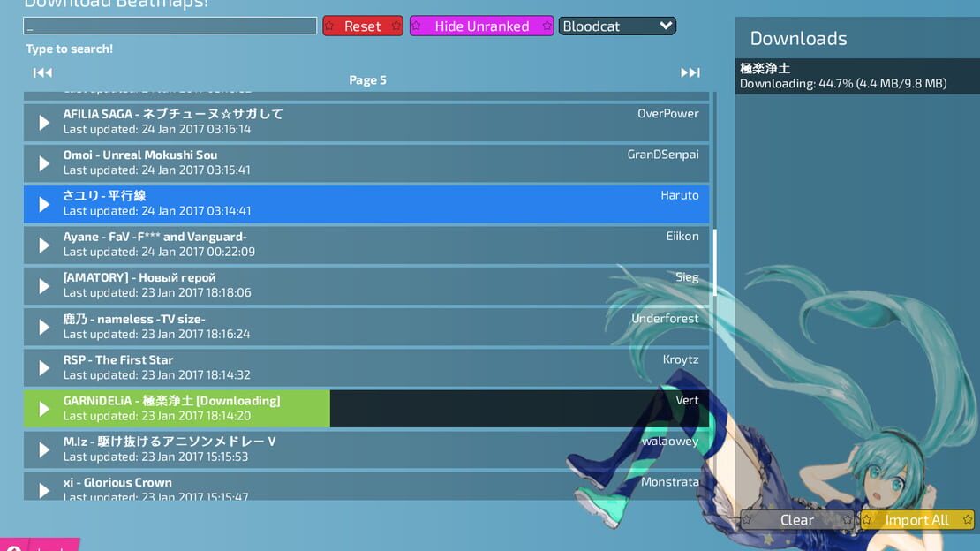This screenshot has height=551, width=980.
Task: Select Omoi - Unreal Mokushi Sou title
Action: tap(140, 155)
